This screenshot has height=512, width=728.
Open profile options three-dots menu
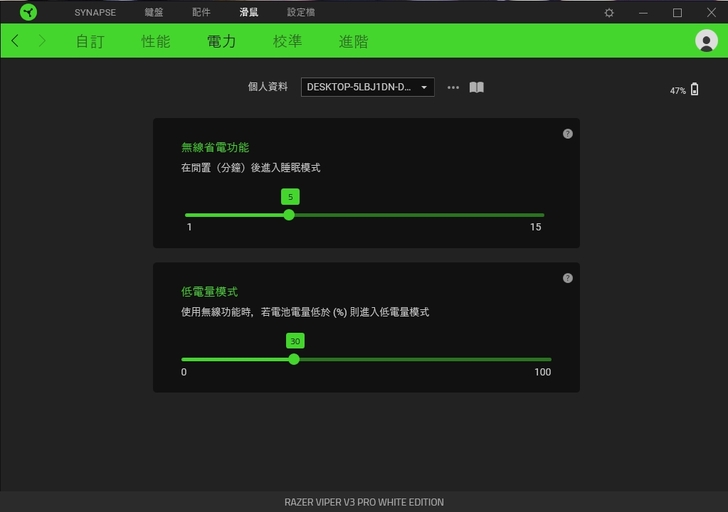tap(453, 87)
